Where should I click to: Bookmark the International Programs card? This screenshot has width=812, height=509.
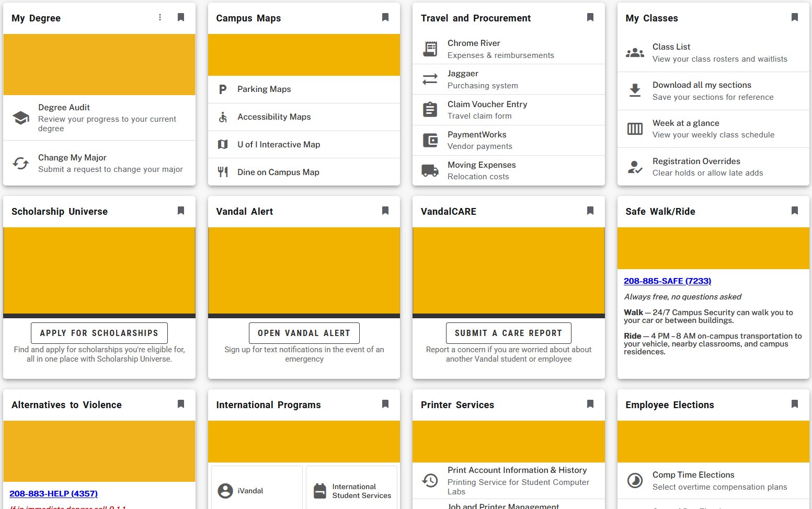click(385, 404)
